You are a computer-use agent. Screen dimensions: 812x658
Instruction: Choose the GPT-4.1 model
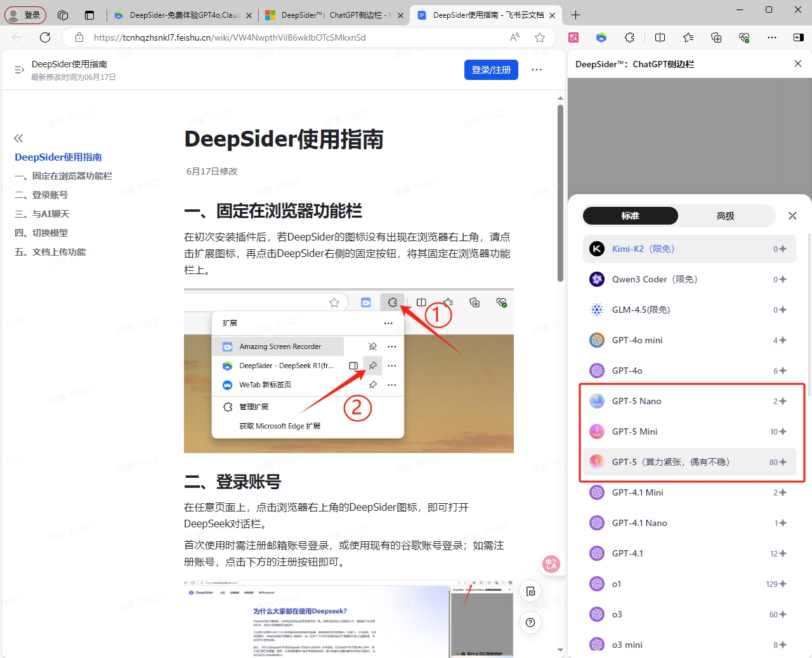(x=690, y=553)
